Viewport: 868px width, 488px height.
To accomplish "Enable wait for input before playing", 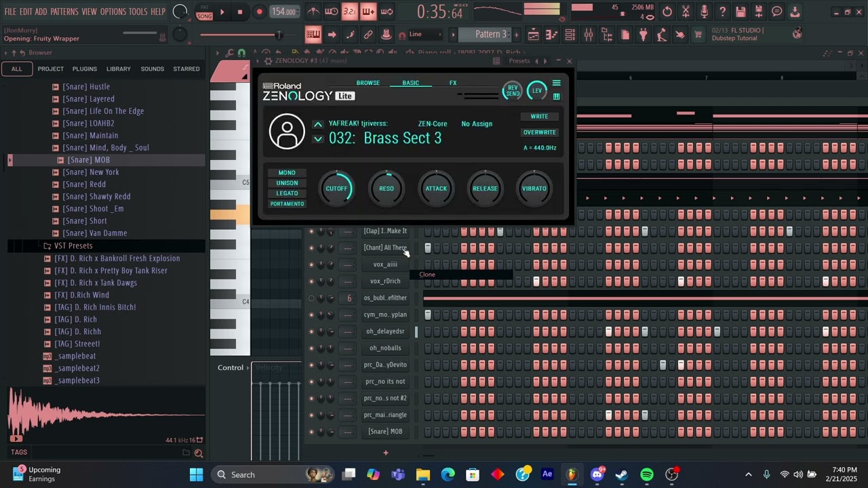I will [332, 12].
